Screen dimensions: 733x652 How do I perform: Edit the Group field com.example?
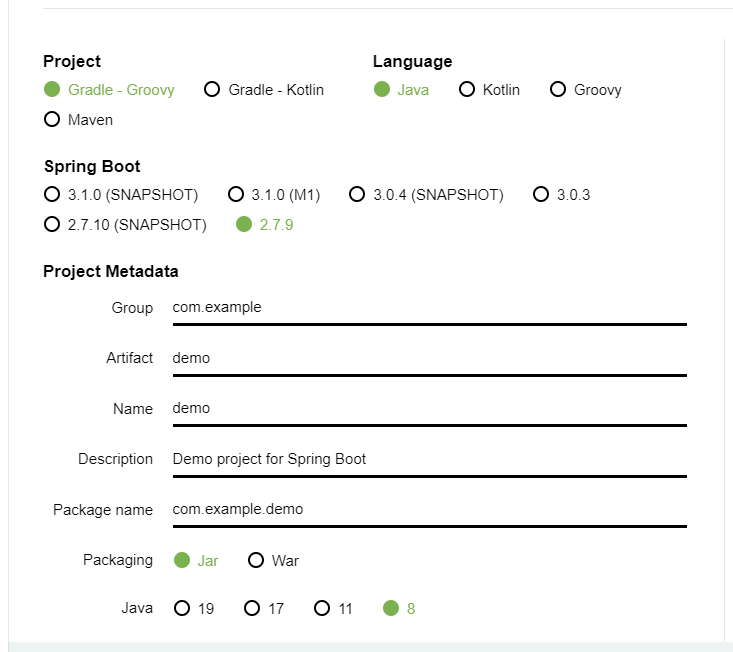pyautogui.click(x=430, y=308)
